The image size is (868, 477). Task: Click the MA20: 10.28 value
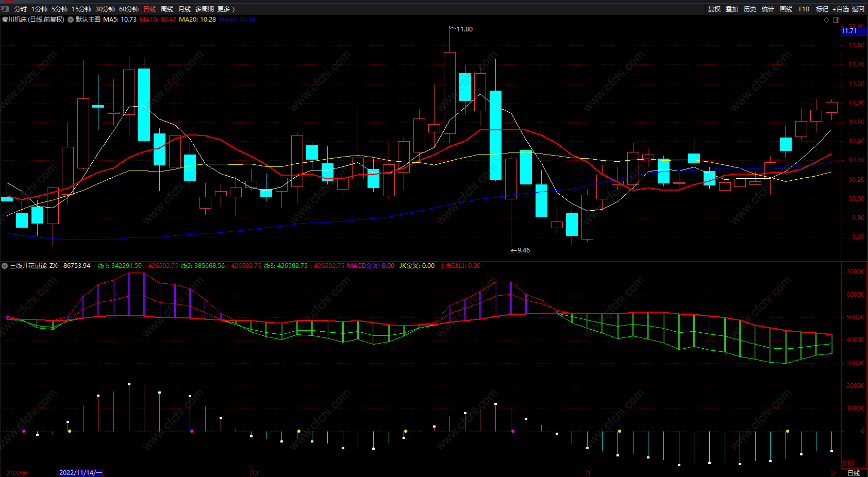pos(197,20)
